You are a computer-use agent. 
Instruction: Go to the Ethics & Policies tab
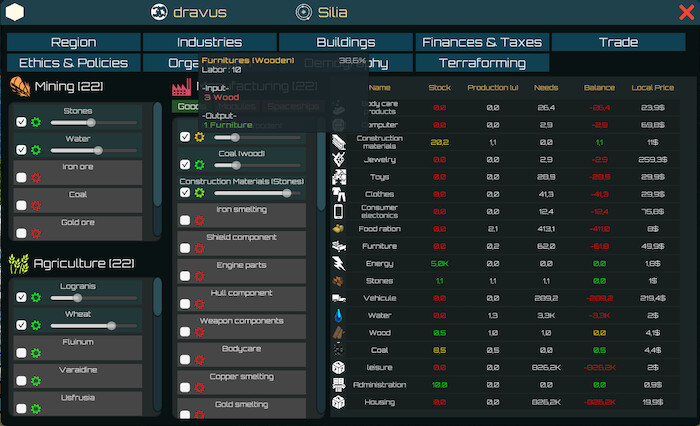(x=73, y=63)
